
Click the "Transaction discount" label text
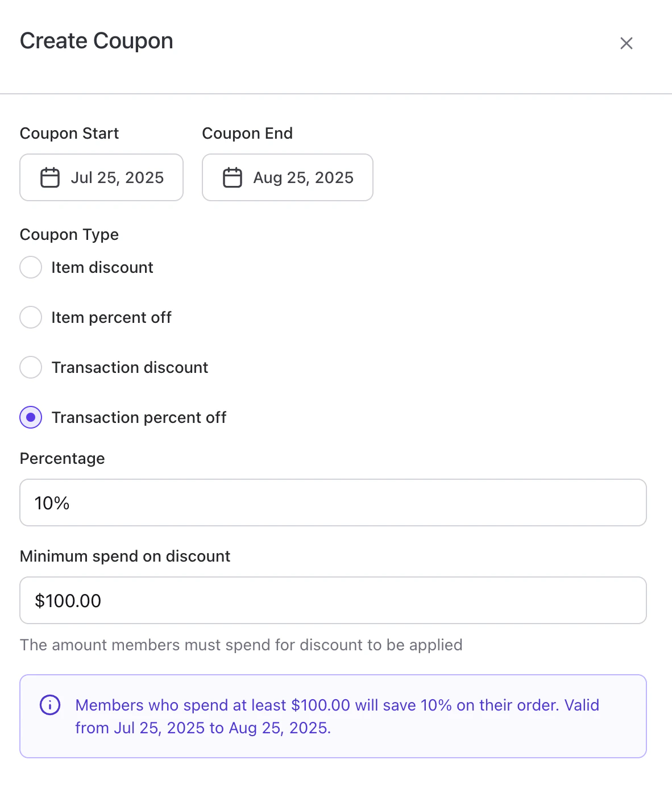[x=130, y=367]
